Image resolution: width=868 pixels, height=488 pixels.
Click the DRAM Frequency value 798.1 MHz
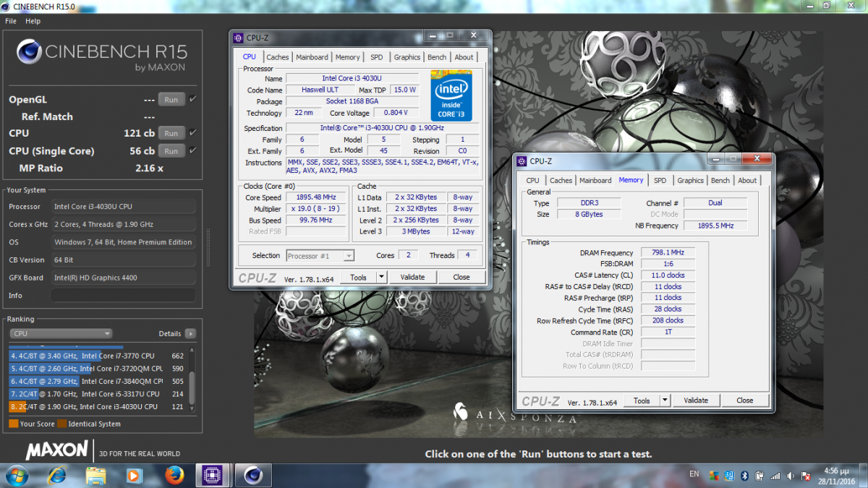(x=668, y=253)
